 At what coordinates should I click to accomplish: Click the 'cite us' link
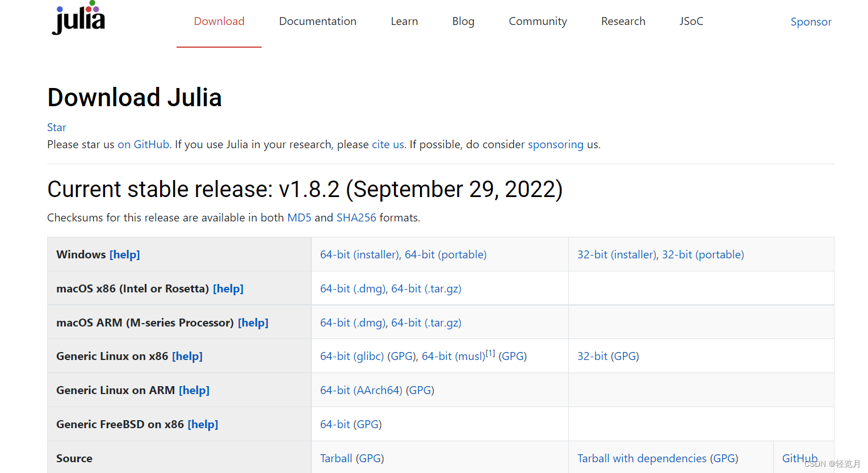(387, 144)
